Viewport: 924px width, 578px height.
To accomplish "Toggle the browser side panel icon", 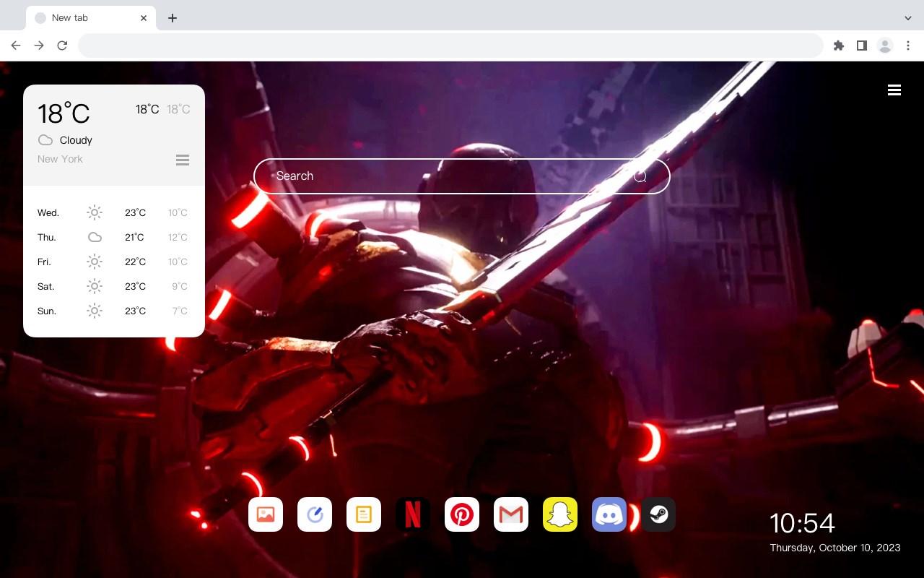I will (x=861, y=46).
